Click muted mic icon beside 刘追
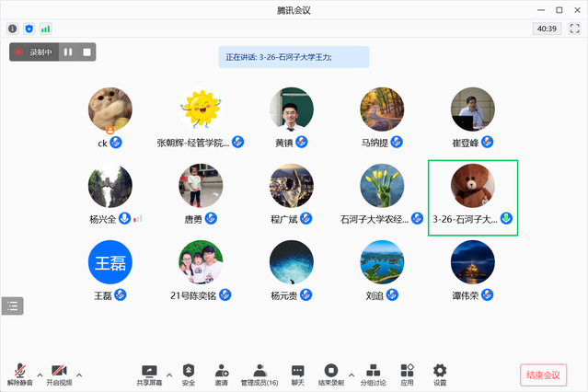 coord(392,294)
